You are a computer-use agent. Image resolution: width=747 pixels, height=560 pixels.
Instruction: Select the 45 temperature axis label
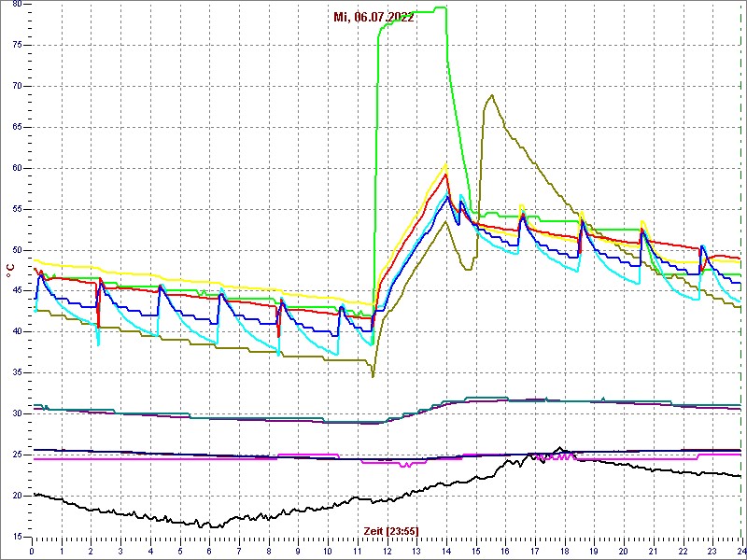(x=16, y=291)
